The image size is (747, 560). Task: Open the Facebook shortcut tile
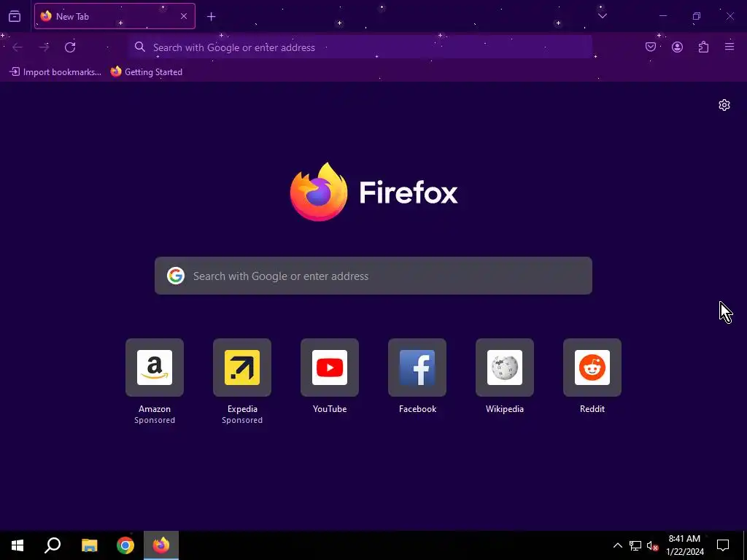[x=417, y=367]
